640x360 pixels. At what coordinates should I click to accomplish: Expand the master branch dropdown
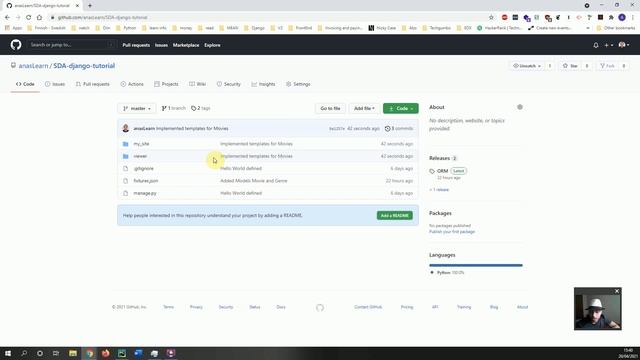pyautogui.click(x=137, y=109)
